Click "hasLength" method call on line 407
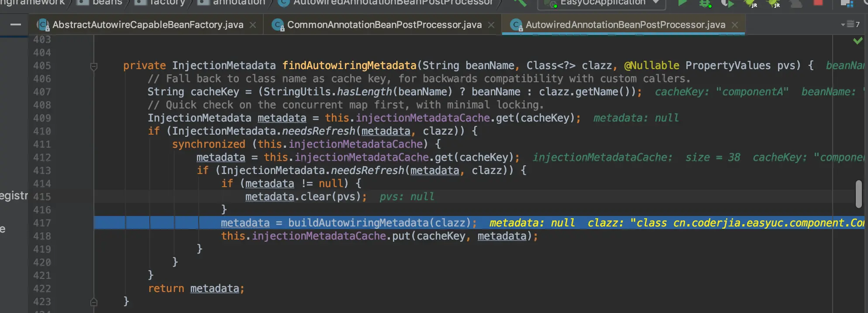 point(365,92)
